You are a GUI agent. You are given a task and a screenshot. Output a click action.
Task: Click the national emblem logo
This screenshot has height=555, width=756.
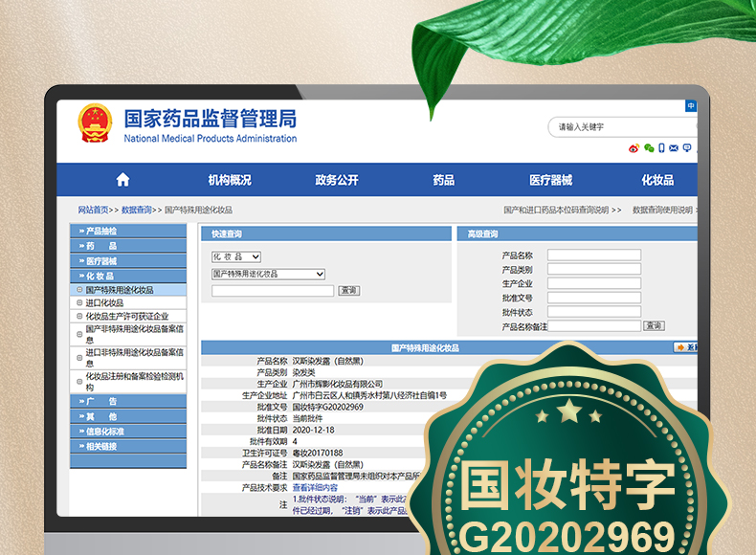(95, 122)
